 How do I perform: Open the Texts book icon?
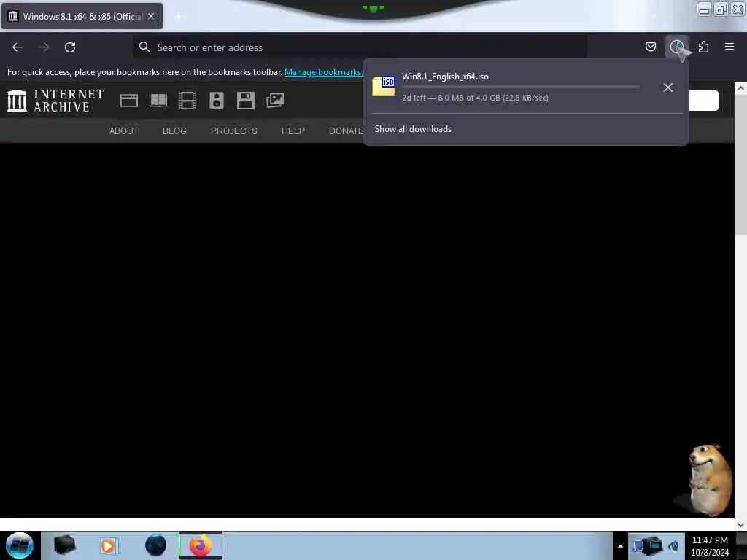coord(158,101)
